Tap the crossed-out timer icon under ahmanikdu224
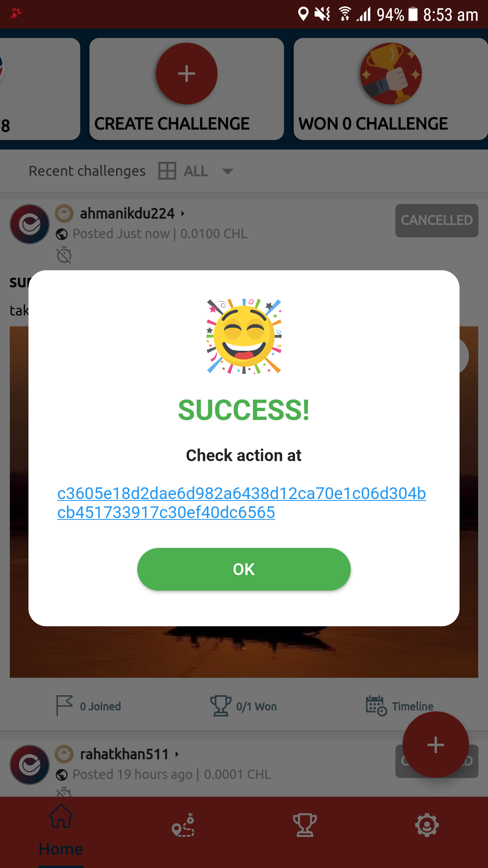The image size is (488, 868). click(64, 255)
